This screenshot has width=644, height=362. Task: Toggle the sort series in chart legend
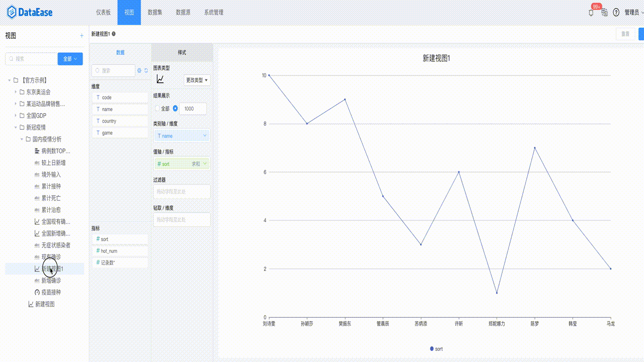436,348
